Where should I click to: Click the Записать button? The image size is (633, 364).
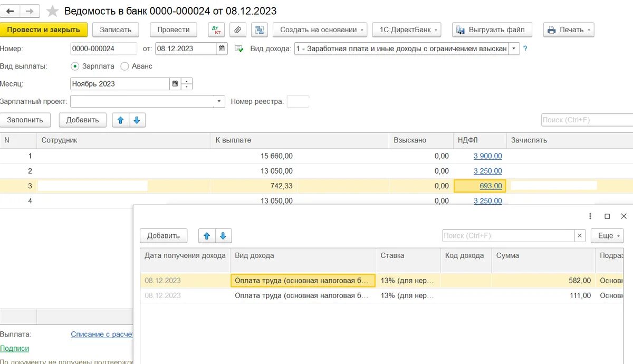[116, 30]
